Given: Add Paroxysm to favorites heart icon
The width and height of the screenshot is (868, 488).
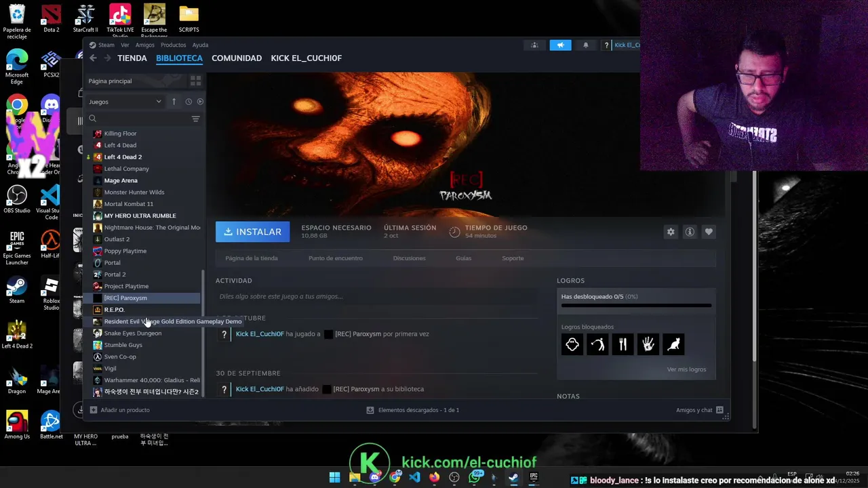Looking at the screenshot, I should tap(709, 232).
